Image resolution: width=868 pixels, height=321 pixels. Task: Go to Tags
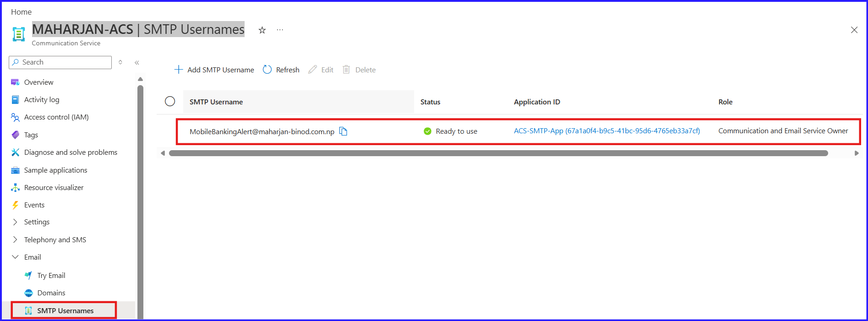coord(31,135)
